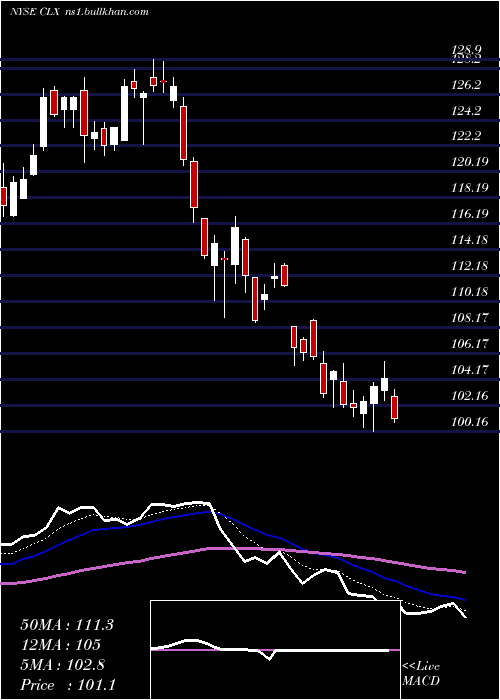The image size is (500, 700).
Task: Click the 122.2 price axis label
Action: tap(466, 136)
